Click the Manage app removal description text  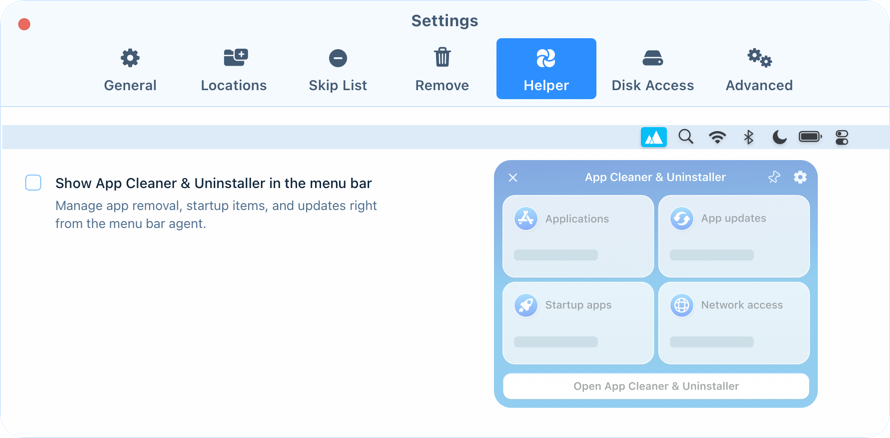(x=216, y=214)
